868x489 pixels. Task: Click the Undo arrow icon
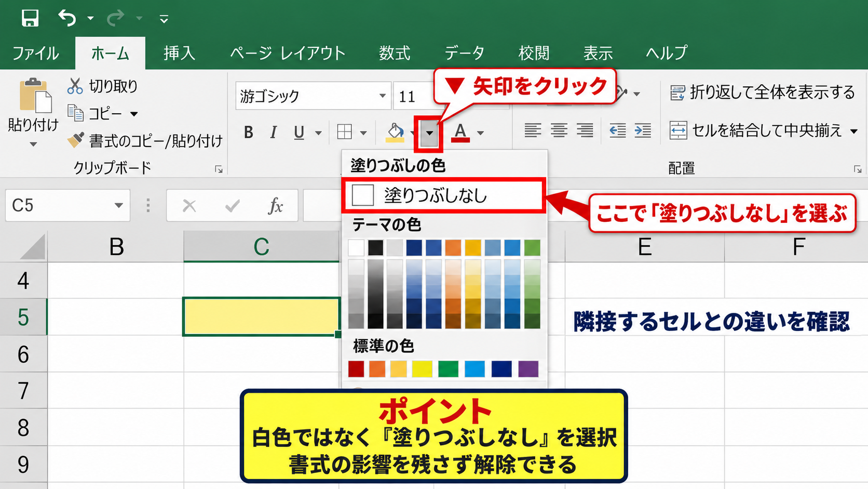click(x=67, y=18)
